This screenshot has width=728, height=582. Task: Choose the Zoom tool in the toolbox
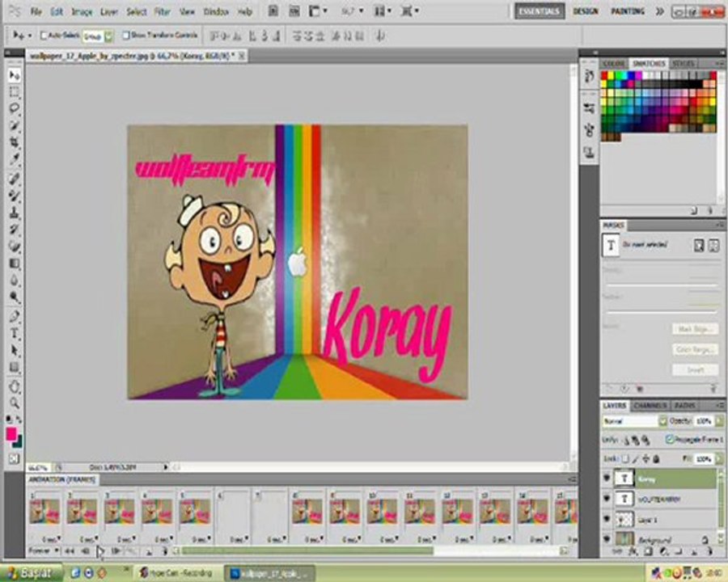[x=15, y=403]
